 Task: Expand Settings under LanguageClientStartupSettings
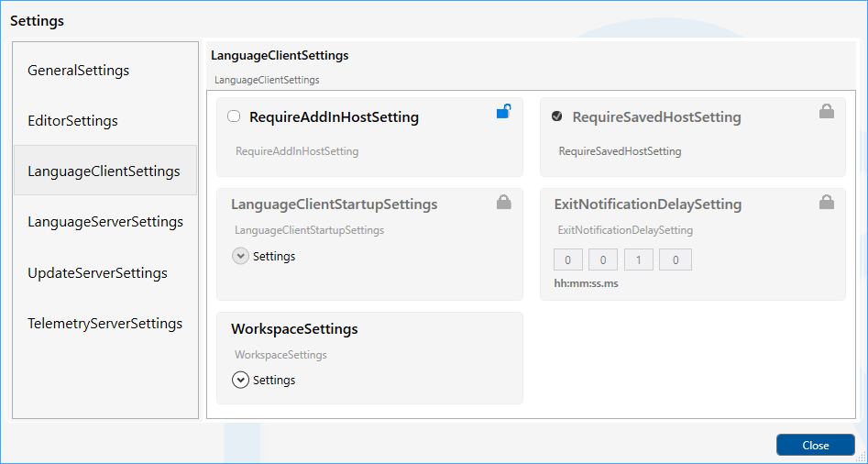[241, 257]
